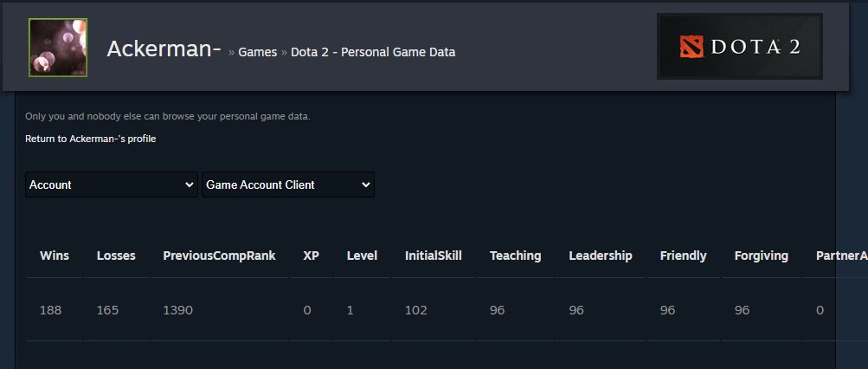Click the Wins column header

(55, 256)
